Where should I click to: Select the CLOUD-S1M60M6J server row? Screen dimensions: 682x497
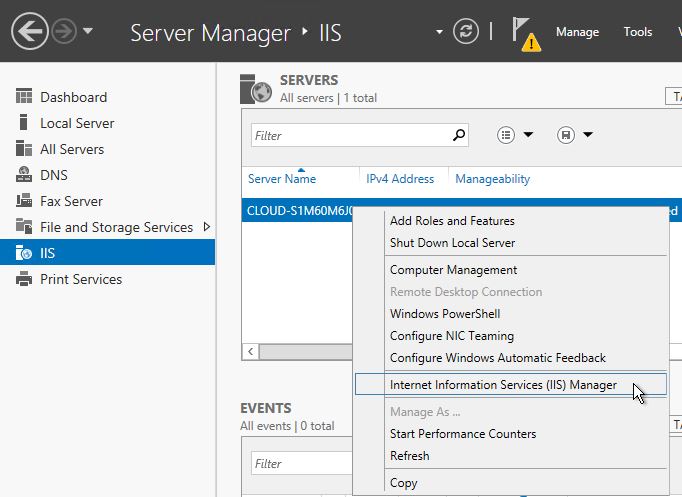(x=297, y=210)
